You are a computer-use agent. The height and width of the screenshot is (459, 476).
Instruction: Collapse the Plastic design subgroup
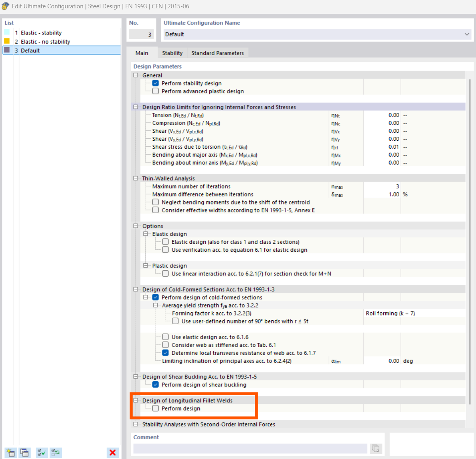pos(145,266)
